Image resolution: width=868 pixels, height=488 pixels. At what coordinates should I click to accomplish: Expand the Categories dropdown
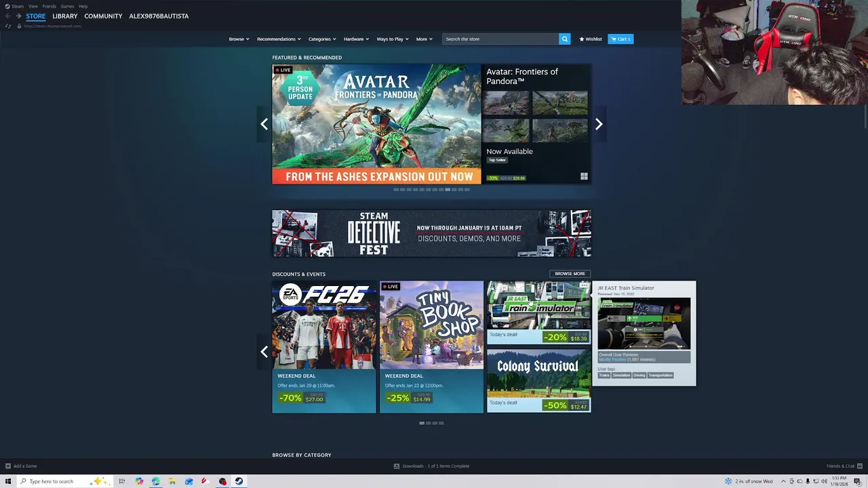point(322,39)
